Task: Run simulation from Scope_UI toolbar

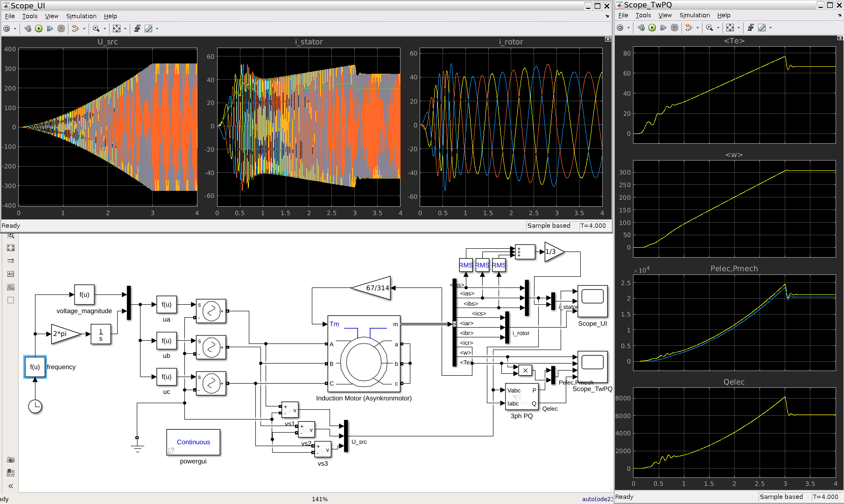Action: tap(39, 28)
